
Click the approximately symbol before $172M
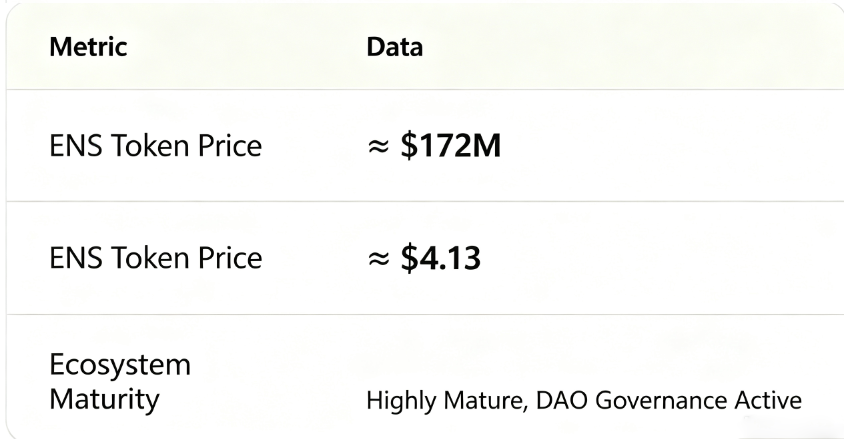tap(378, 146)
